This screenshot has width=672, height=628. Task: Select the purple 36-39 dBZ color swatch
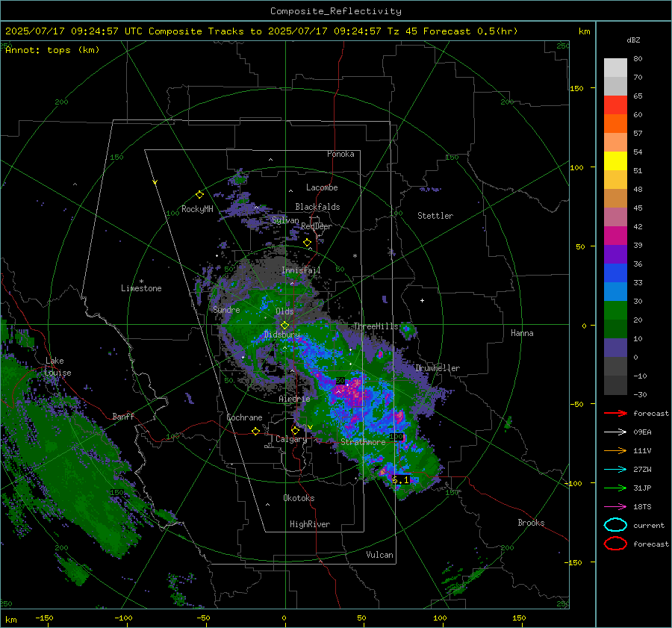tap(615, 255)
